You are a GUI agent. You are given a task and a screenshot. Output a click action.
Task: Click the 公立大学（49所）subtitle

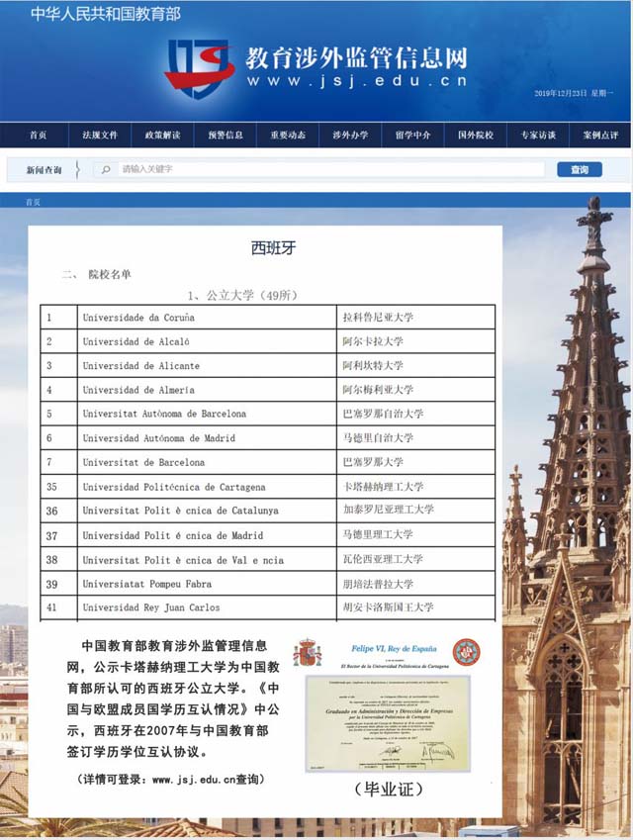coord(251,295)
